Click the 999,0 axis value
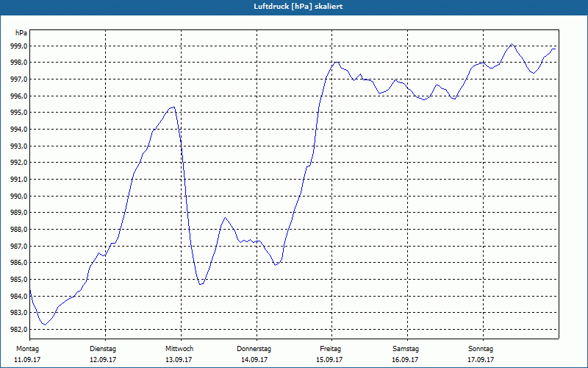 coord(21,46)
